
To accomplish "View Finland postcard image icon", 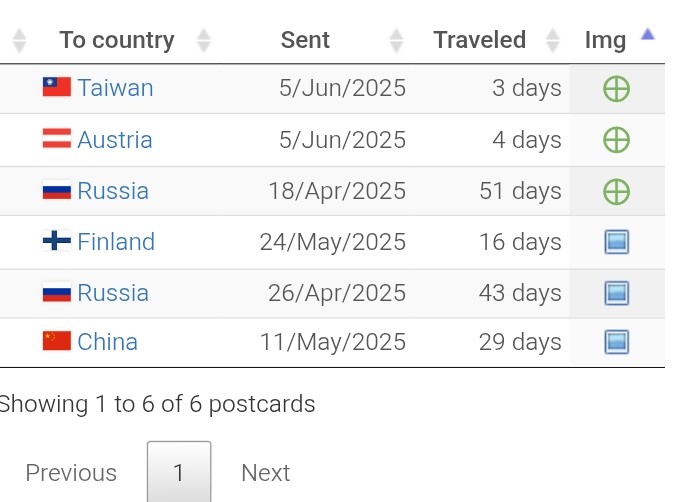I will 617,242.
